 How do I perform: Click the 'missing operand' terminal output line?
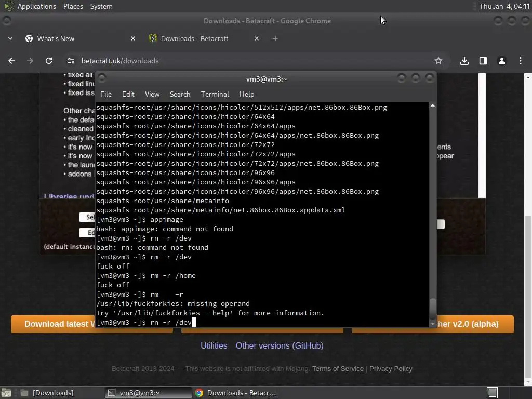173,303
